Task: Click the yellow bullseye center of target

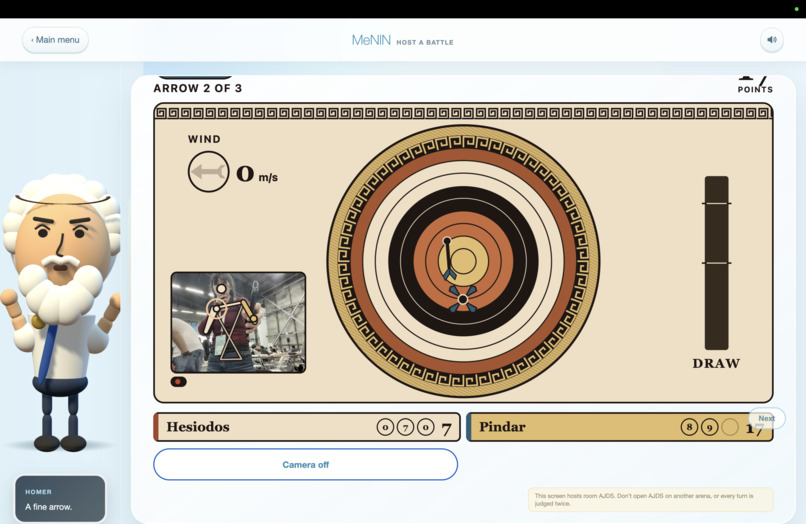Action: tap(464, 261)
